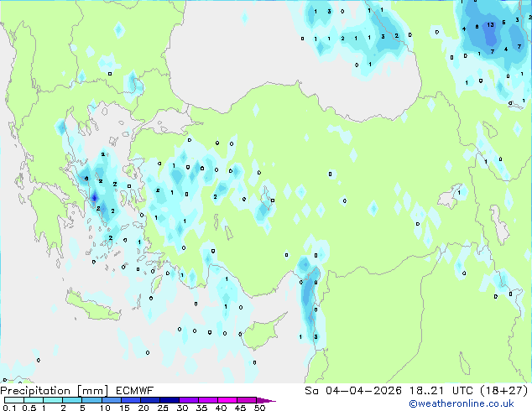
Task: Click the above-50 mm legend arrow tip
Action: pyautogui.click(x=266, y=400)
